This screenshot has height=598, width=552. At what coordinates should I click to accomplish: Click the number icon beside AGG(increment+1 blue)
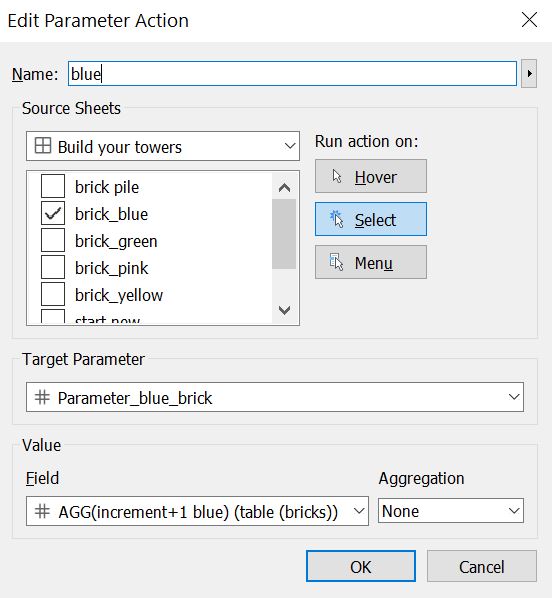tap(42, 511)
